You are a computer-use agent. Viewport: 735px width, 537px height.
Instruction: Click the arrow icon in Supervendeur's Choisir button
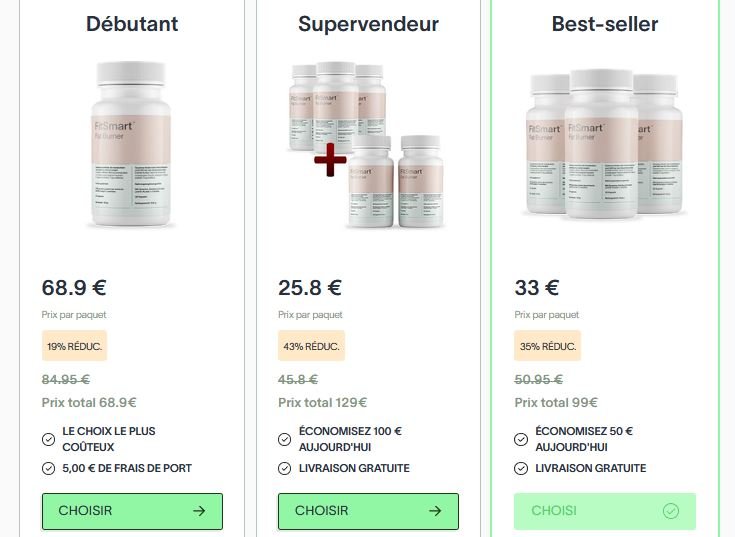pyautogui.click(x=435, y=511)
